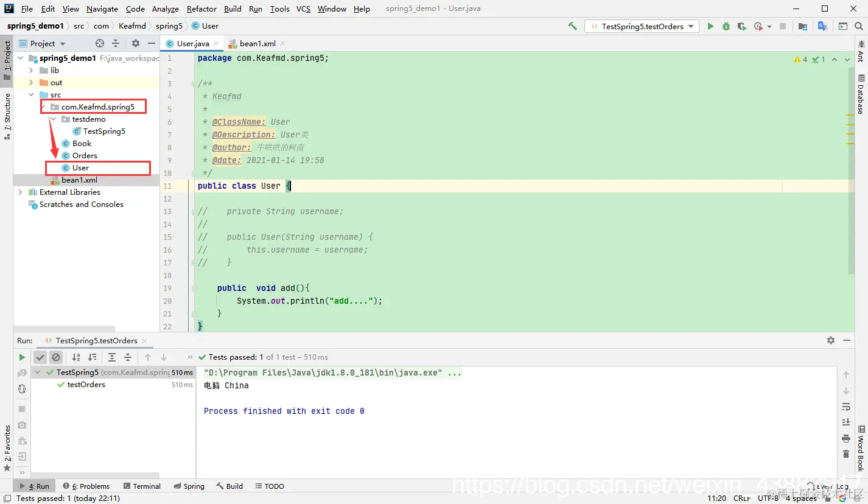868x504 pixels.
Task: Close the User.java tab
Action: point(216,43)
